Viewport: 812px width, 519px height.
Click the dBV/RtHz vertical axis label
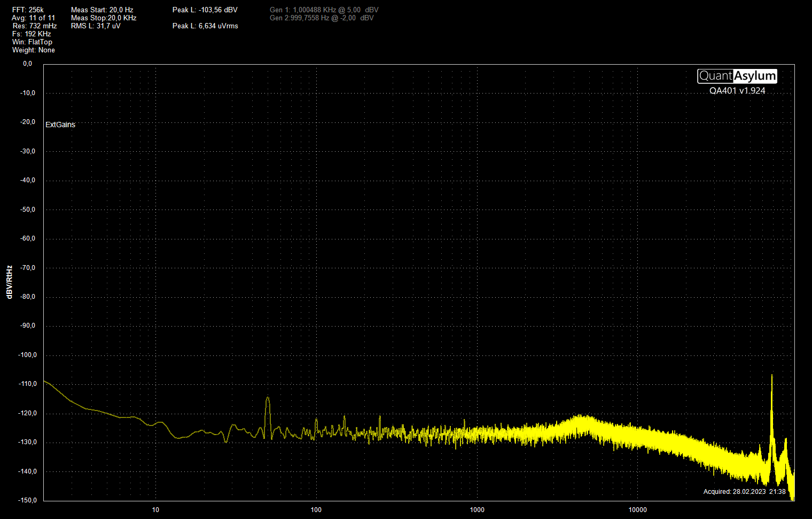[x=10, y=282]
